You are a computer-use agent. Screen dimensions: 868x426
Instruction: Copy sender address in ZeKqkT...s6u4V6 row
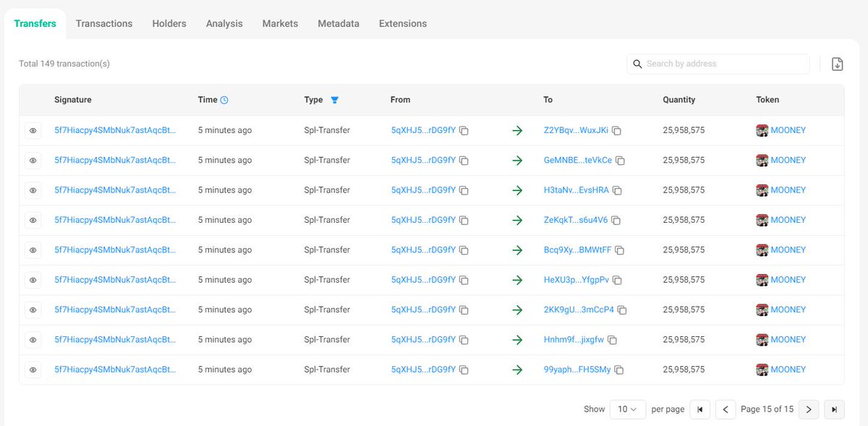[464, 221]
